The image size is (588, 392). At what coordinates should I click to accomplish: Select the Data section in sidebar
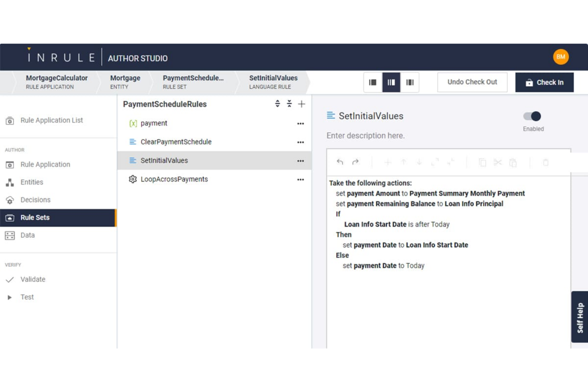tap(10, 235)
